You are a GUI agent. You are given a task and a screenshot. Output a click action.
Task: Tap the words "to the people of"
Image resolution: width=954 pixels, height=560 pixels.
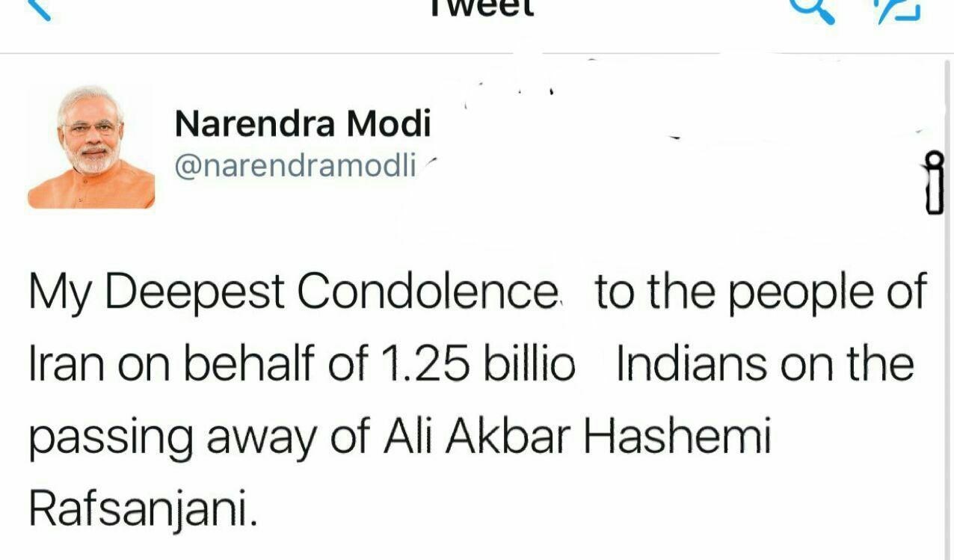[x=760, y=292]
